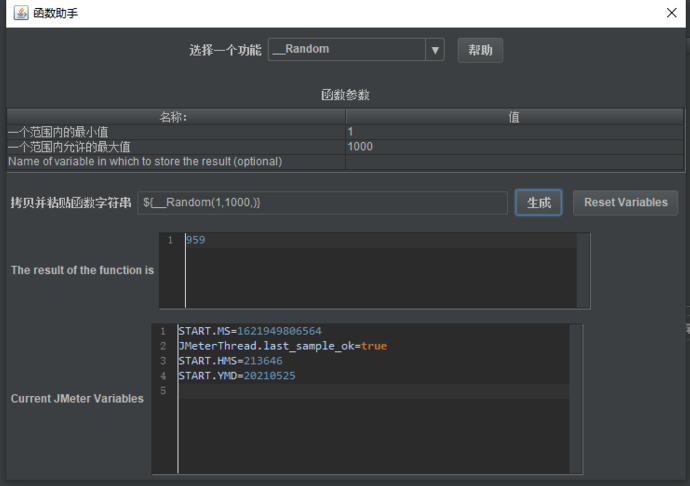Click the result value 959
This screenshot has width=690, height=486.
(195, 240)
